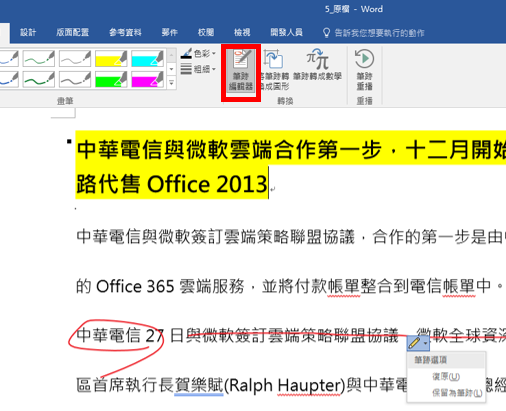Select the blue pen in top row
Viewport: 506px width, 411px height.
pos(9,59)
